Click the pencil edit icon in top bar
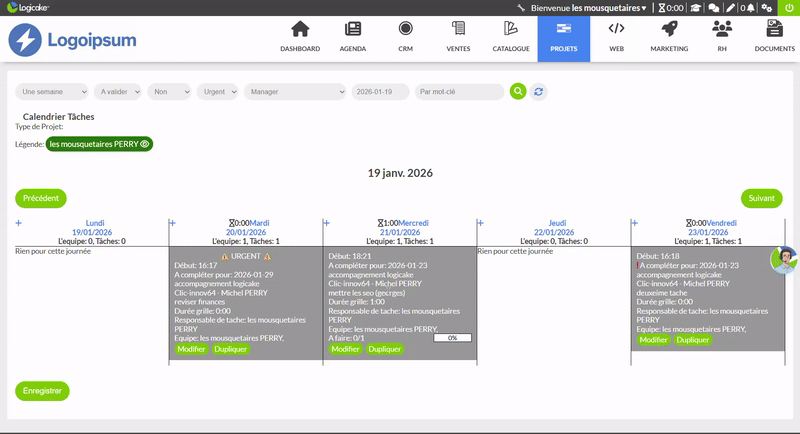 click(x=731, y=7)
